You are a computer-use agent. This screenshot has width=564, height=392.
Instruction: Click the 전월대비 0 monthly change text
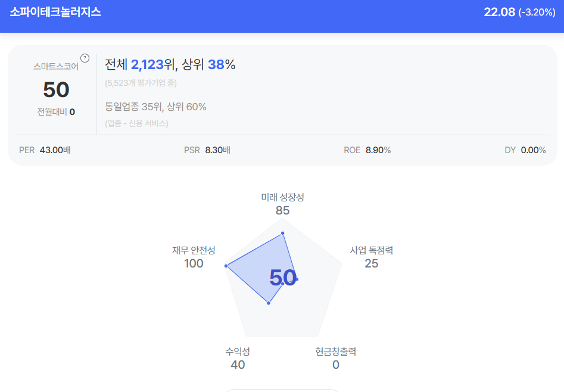(x=56, y=111)
